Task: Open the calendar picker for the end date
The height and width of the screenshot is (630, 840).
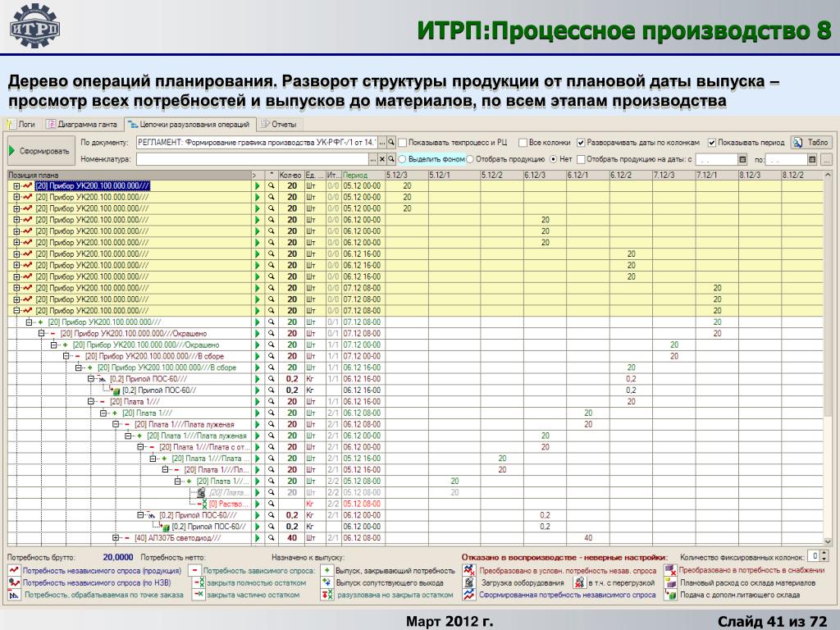Action: click(812, 159)
